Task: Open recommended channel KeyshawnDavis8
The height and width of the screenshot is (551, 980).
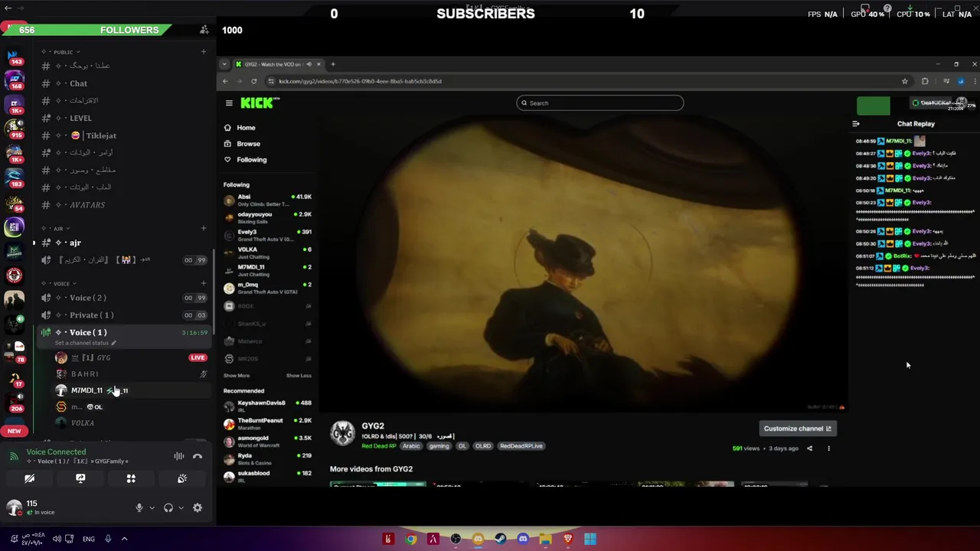Action: click(267, 406)
